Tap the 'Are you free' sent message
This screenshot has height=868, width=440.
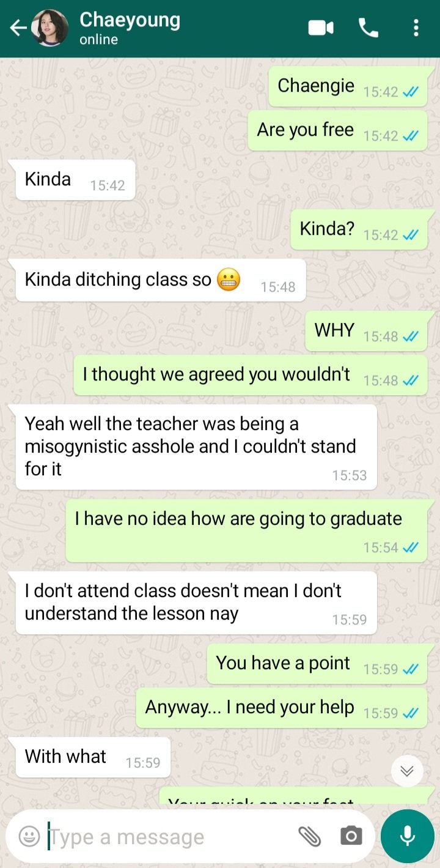[337, 130]
